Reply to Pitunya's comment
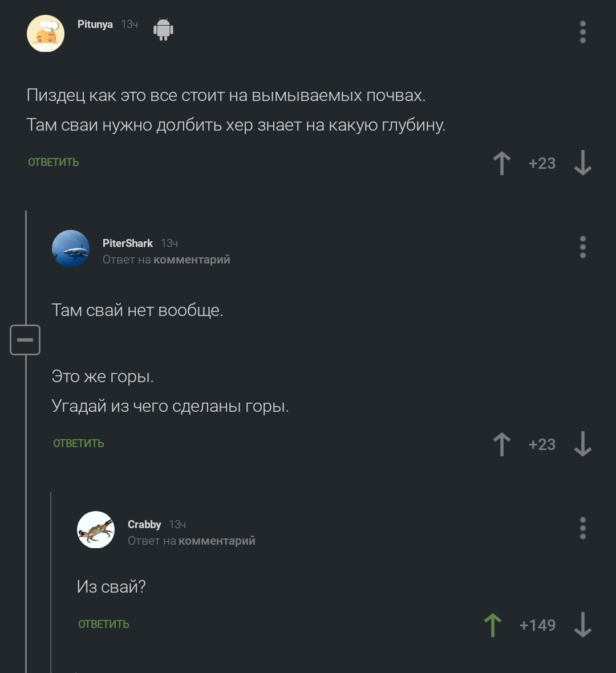Viewport: 616px width, 673px height. [x=54, y=163]
